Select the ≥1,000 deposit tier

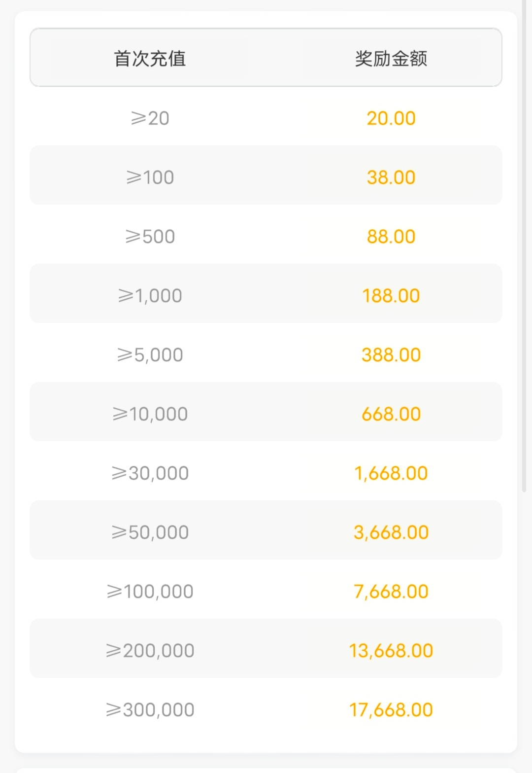150,296
